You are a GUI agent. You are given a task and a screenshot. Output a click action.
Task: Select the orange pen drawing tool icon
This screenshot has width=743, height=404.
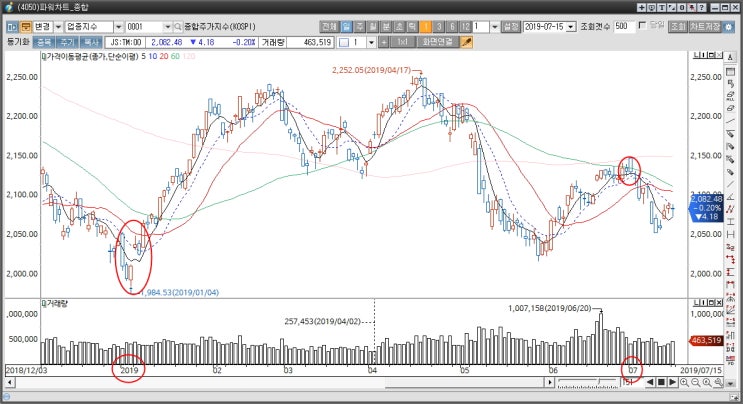coord(466,42)
